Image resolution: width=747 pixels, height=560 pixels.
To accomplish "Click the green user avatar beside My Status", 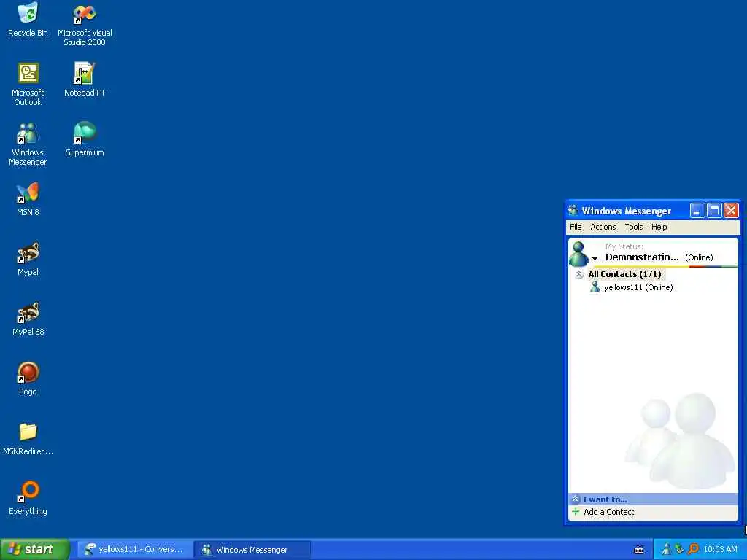I will [x=578, y=254].
